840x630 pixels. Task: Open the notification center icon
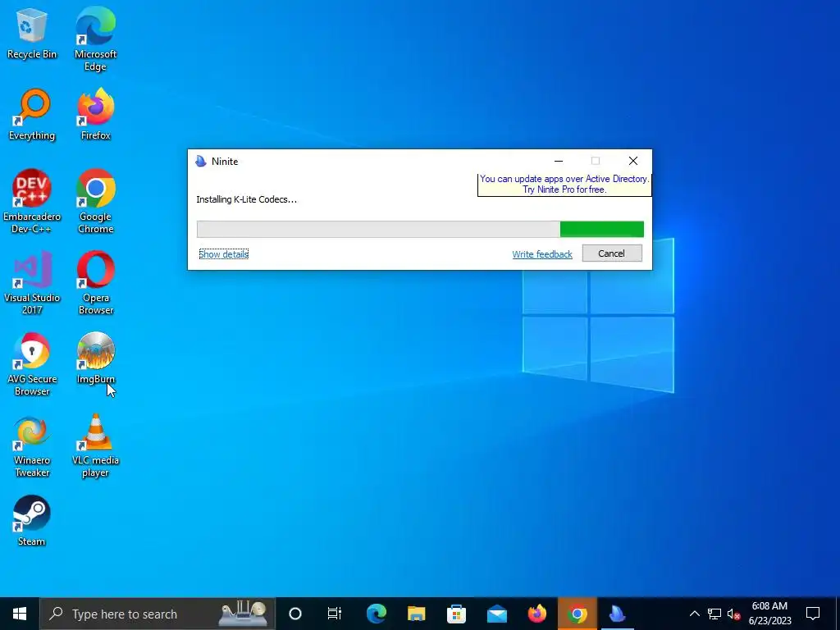click(x=813, y=614)
